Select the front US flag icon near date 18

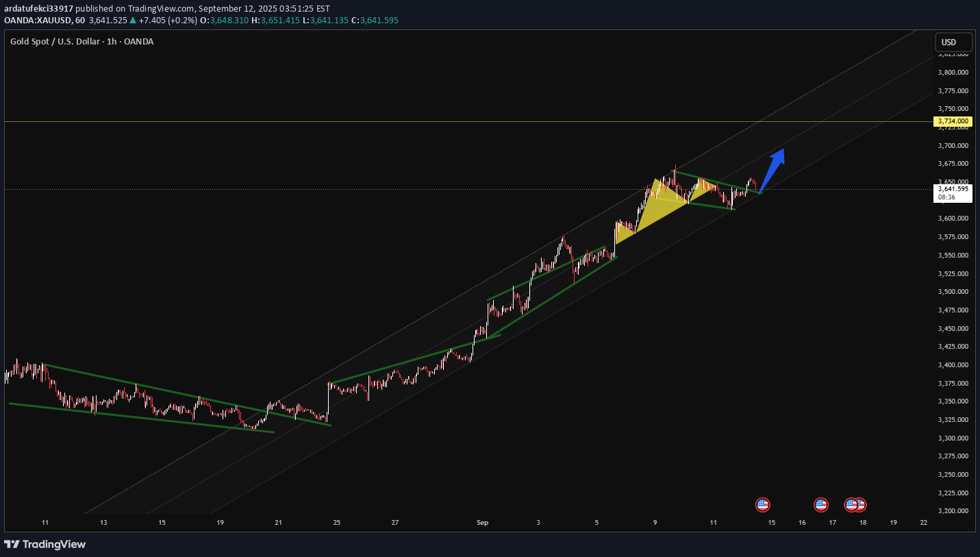[x=851, y=505]
